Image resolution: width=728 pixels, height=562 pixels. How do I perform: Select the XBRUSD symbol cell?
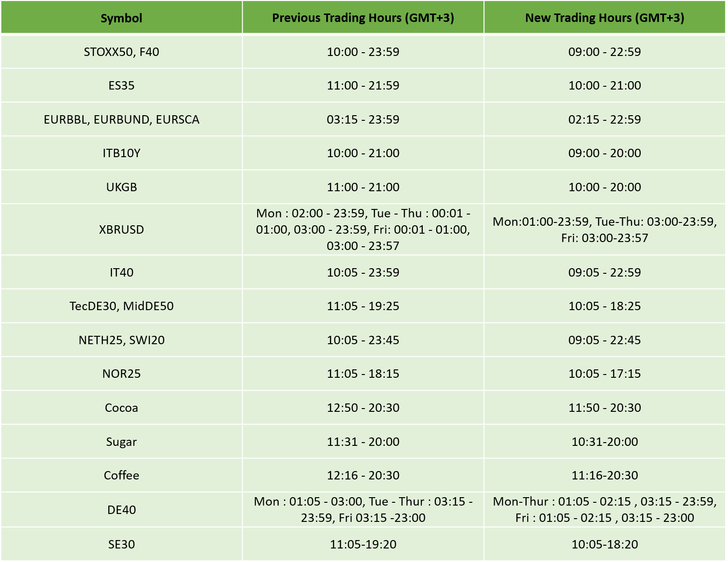point(121,229)
